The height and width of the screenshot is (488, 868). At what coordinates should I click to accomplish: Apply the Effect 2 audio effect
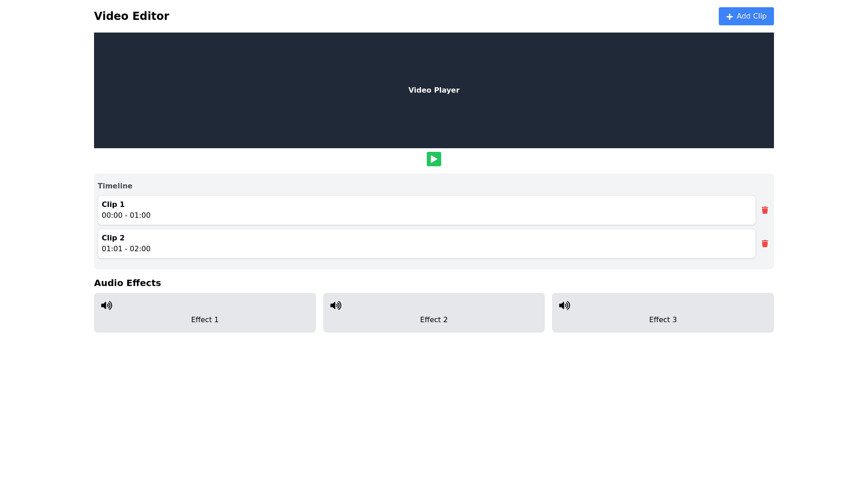tap(434, 320)
